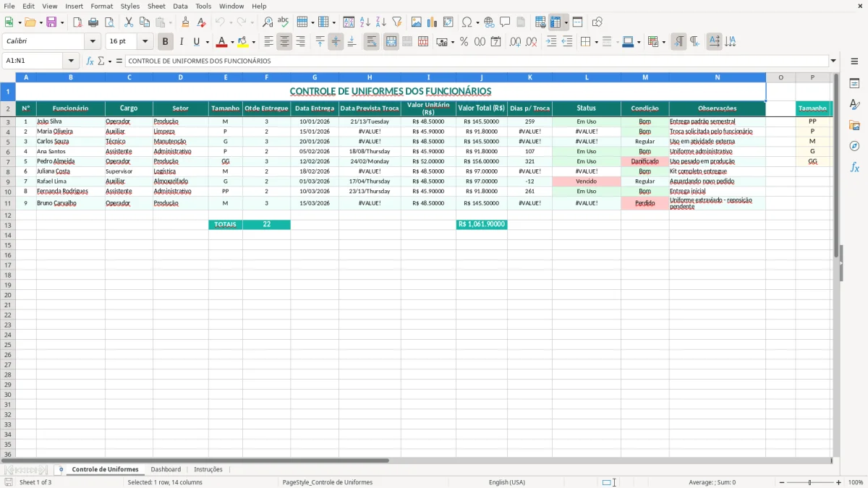The width and height of the screenshot is (868, 488).
Task: Click the Save document icon
Action: [x=51, y=22]
